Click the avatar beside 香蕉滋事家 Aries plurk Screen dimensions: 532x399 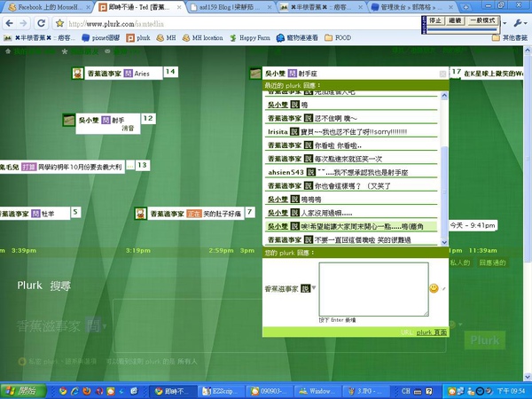tap(78, 74)
